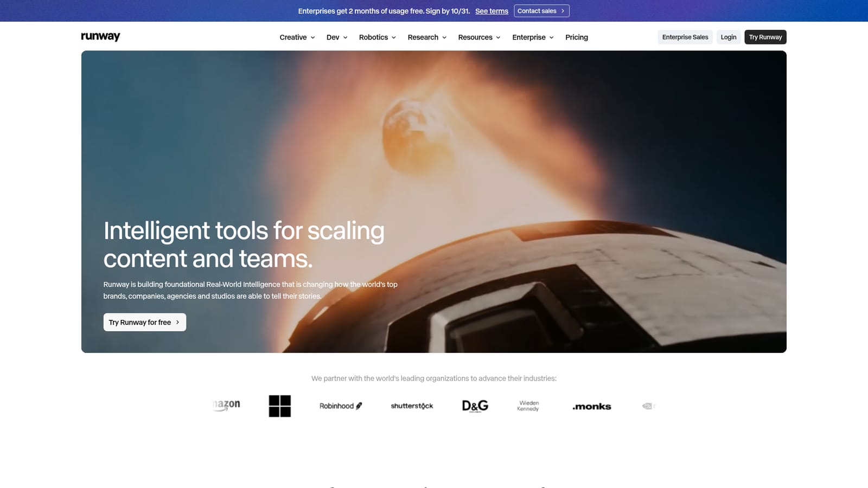Click the Robinhood partner logo
868x488 pixels.
[341, 406]
